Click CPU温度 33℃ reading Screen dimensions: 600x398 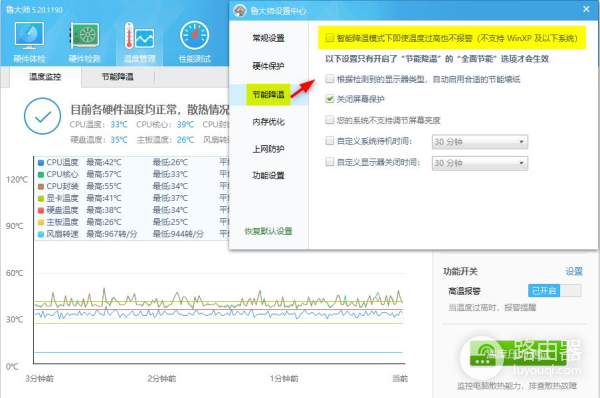119,125
